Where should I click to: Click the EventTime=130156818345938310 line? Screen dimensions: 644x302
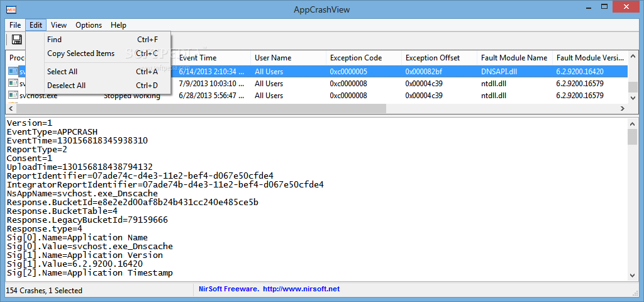tap(77, 140)
